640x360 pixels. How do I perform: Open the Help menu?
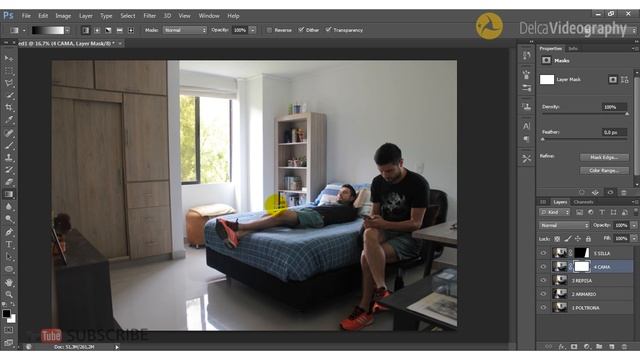(233, 16)
